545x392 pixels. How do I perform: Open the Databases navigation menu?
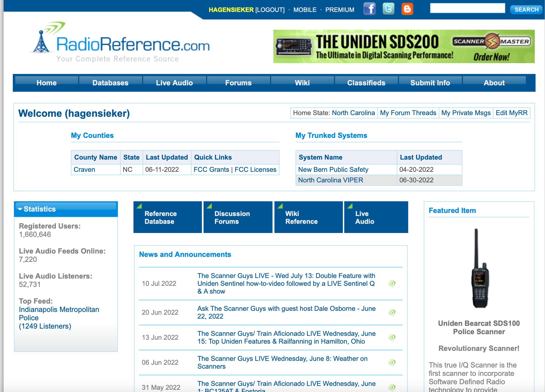click(x=110, y=83)
